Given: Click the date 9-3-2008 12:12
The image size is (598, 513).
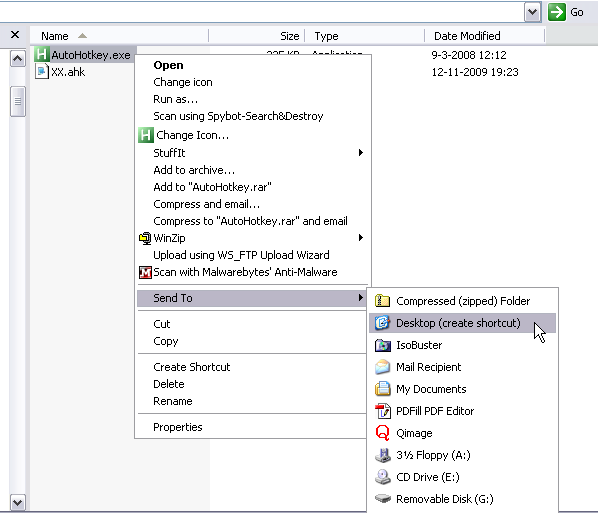Looking at the screenshot, I should (x=469, y=55).
